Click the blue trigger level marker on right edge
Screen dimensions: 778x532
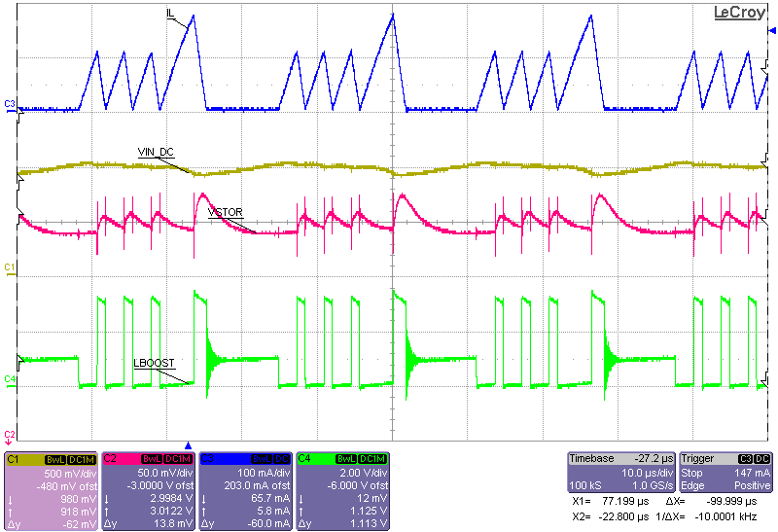click(772, 31)
